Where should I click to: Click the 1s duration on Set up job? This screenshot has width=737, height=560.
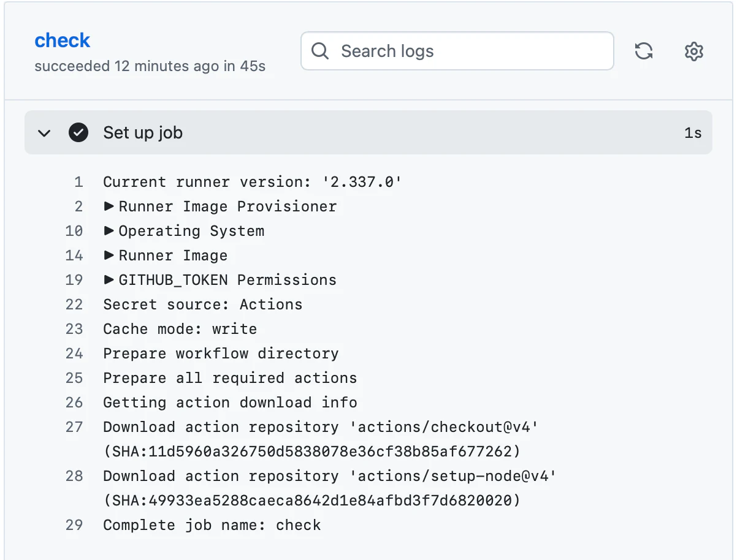(x=693, y=133)
